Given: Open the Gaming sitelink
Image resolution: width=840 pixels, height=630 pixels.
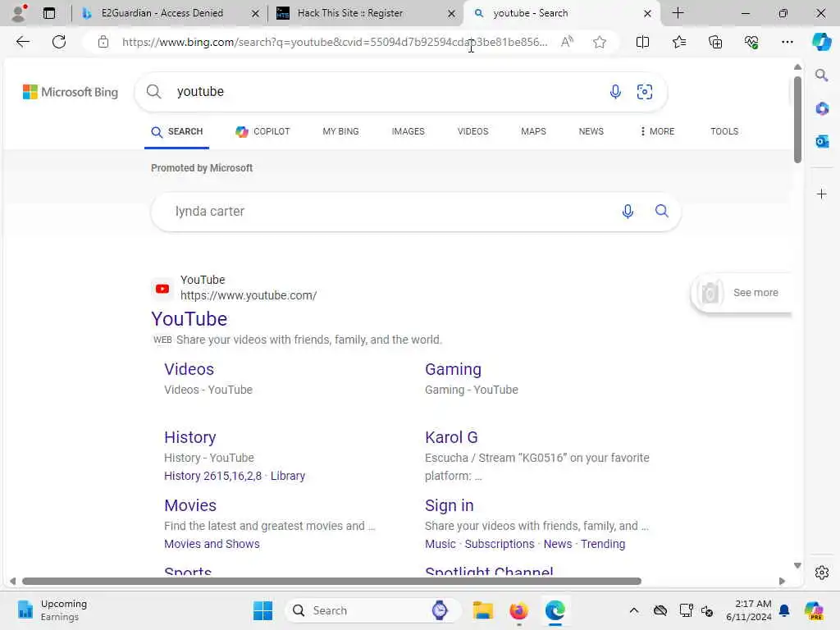Looking at the screenshot, I should point(453,369).
